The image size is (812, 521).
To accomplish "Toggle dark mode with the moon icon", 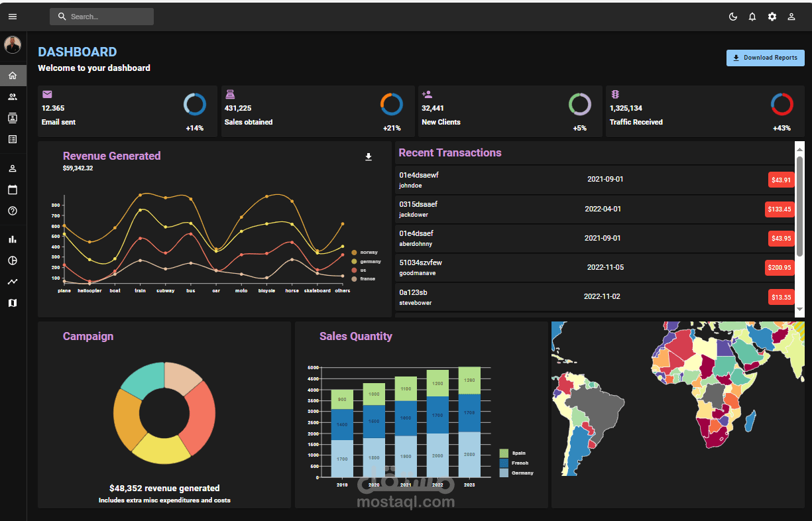I will [x=733, y=17].
